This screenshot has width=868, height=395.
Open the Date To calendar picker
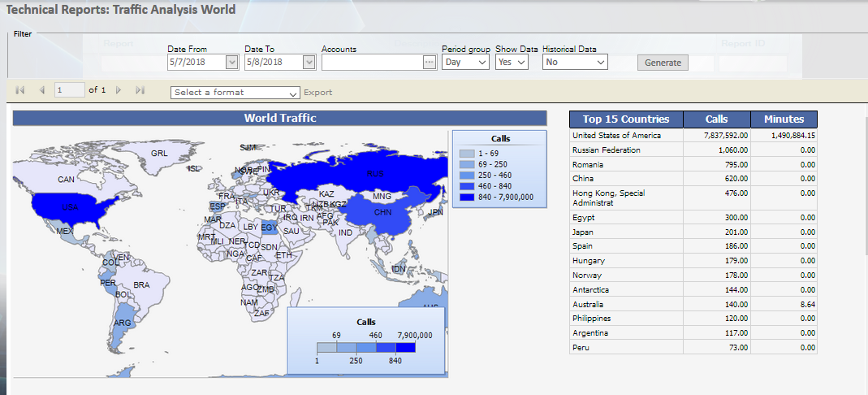coord(309,62)
